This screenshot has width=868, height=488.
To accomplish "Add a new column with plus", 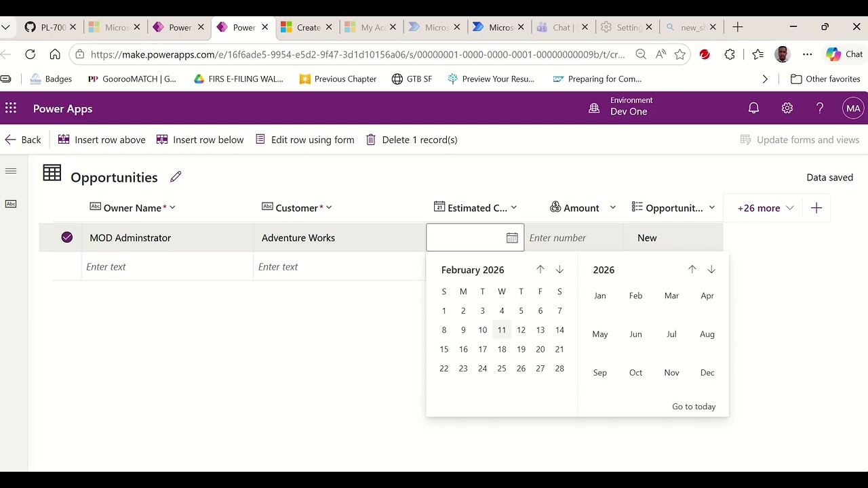I will [816, 208].
